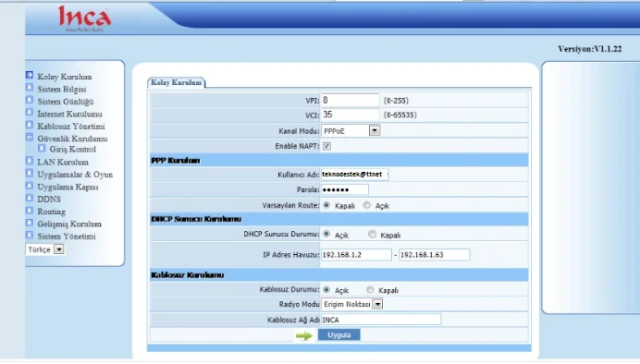
Task: Click the VCI input field
Action: 351,115
